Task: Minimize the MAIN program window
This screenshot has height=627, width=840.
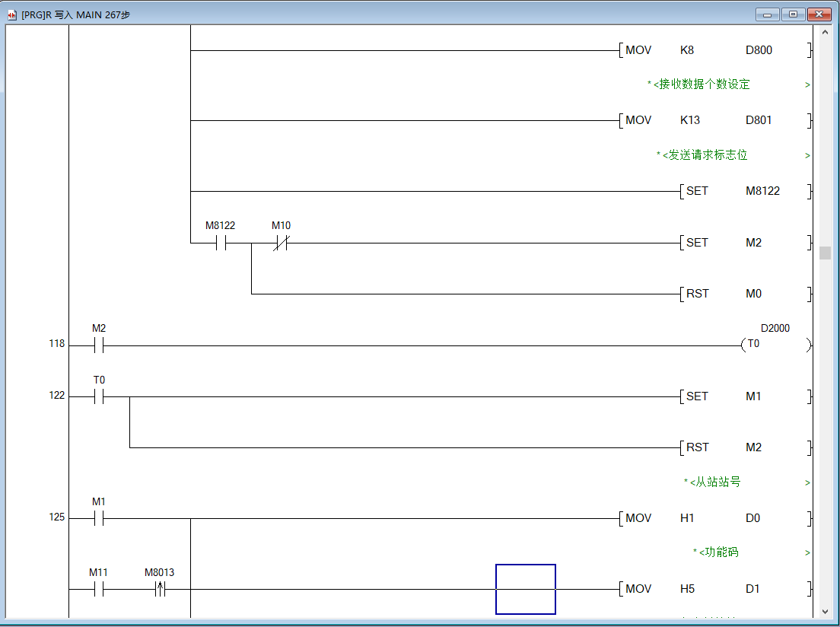Action: (768, 14)
